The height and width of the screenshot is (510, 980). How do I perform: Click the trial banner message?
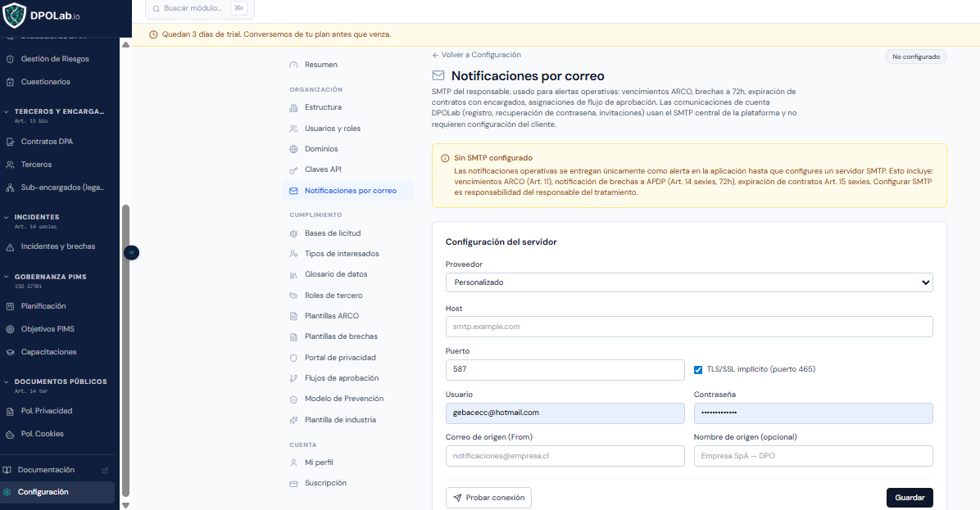(x=276, y=34)
